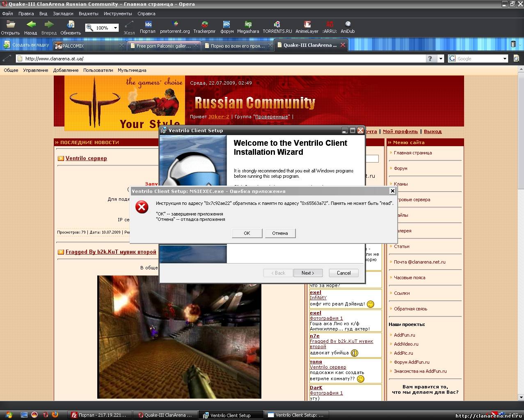Open the closed tabs trash icon
Image resolution: width=524 pixels, height=420 pixels.
coord(513,44)
